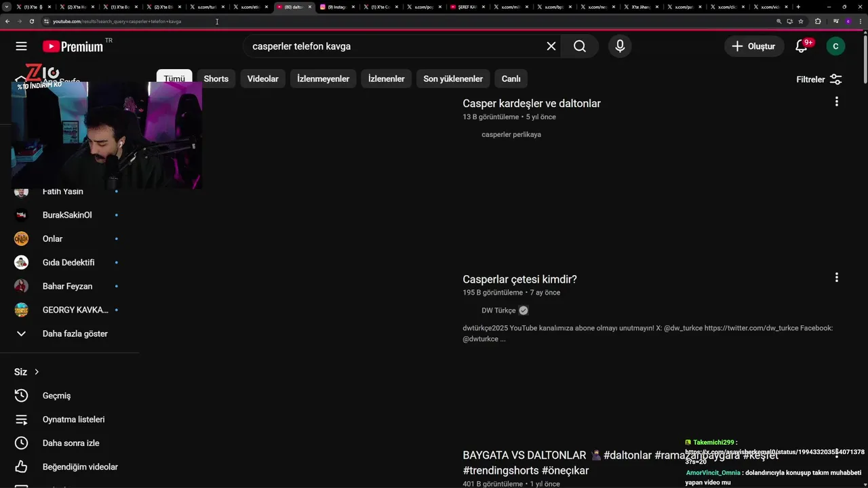
Task: Switch to the Instagram browser tab
Action: [x=336, y=7]
